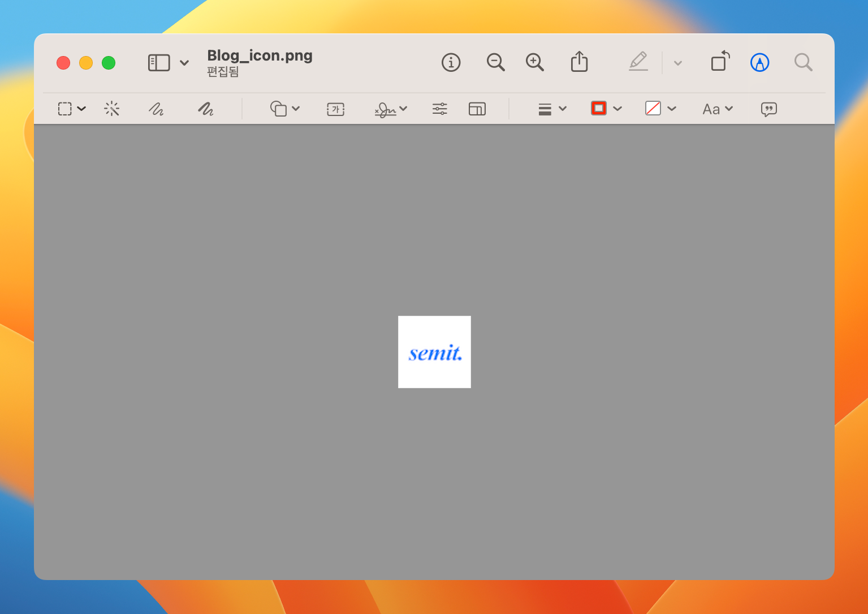This screenshot has width=868, height=614.
Task: Expand the fill color dropdown arrow
Action: pos(672,109)
